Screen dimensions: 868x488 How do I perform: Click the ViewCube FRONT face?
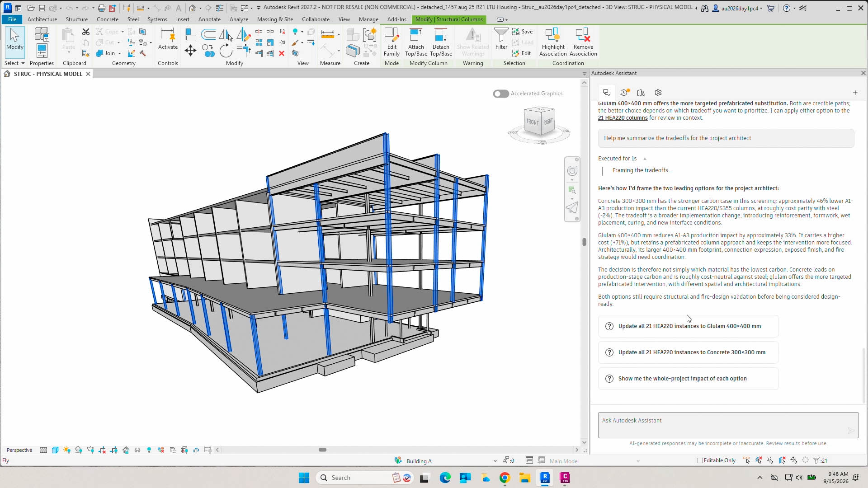click(x=532, y=122)
